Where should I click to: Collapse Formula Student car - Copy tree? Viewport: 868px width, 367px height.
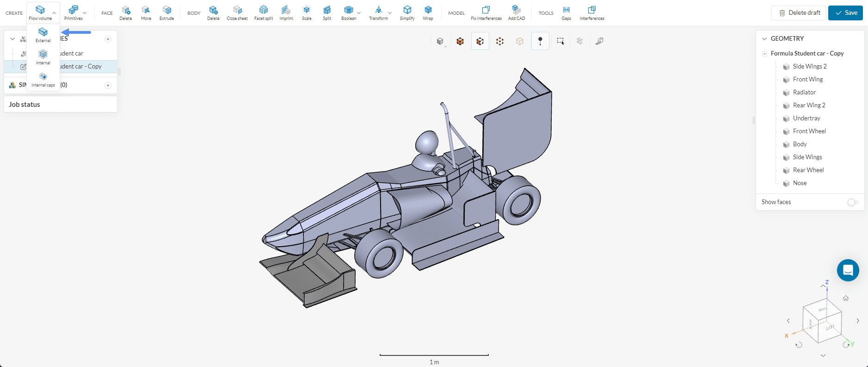764,54
